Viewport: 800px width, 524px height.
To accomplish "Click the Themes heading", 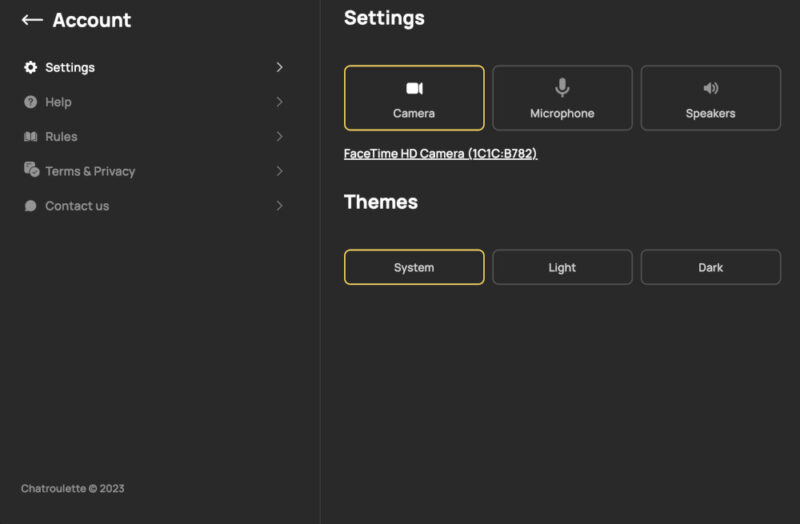I will coord(381,202).
